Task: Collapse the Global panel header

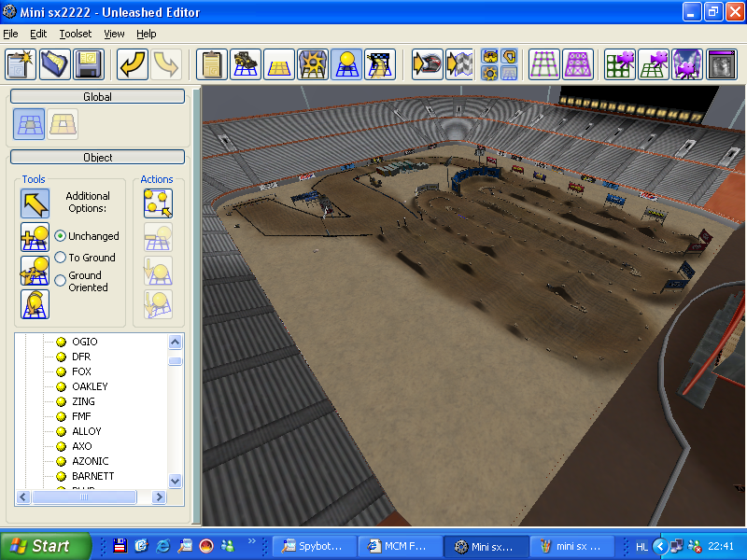Action: (98, 96)
